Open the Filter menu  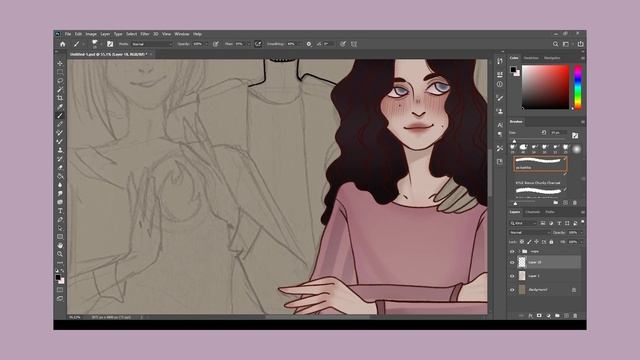coord(145,34)
